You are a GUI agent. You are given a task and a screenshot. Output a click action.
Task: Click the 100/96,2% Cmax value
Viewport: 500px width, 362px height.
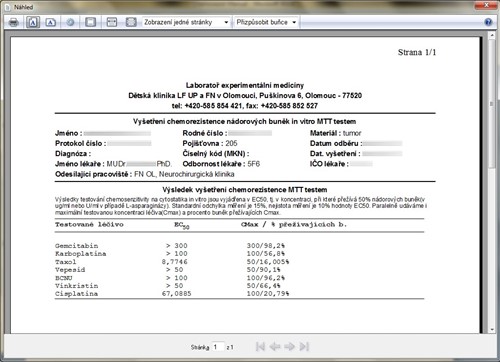click(266, 278)
